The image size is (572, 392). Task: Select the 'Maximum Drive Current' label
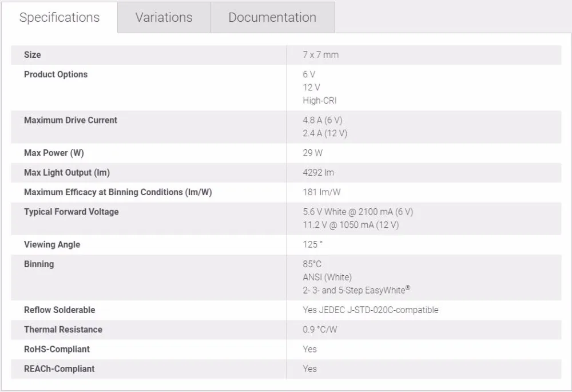(x=70, y=120)
